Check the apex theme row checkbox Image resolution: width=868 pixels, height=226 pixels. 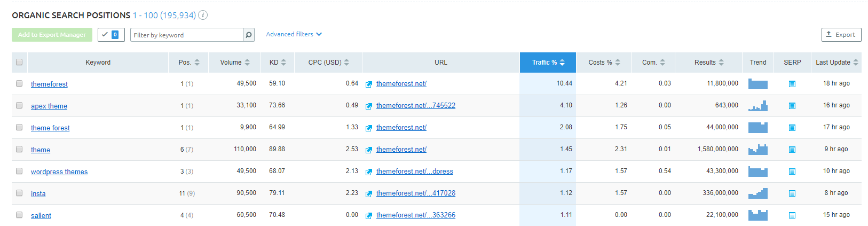tap(19, 105)
